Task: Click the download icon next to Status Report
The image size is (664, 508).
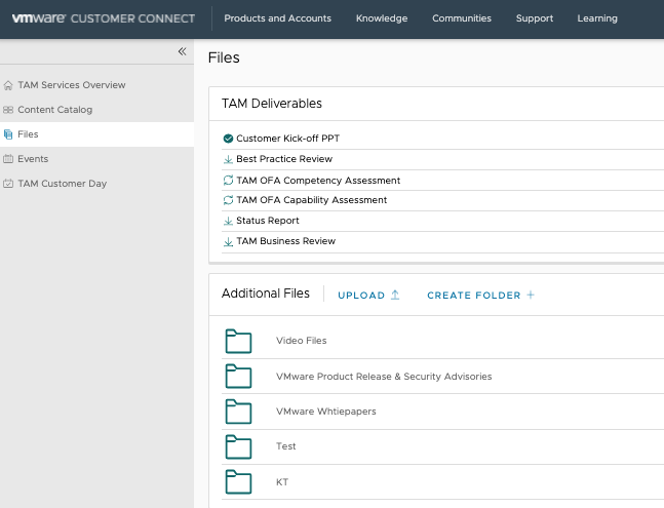Action: pos(228,221)
